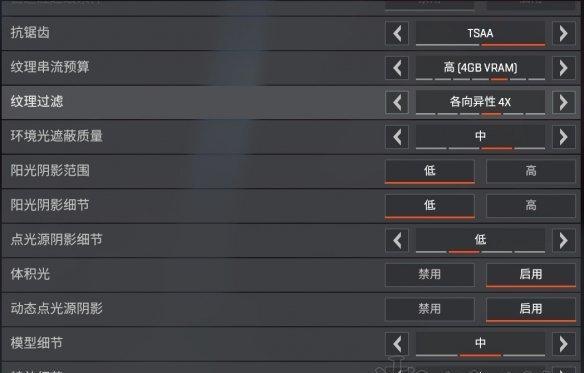This screenshot has height=373, width=584.
Task: Increase 纹理串流预算 with right arrow
Action: tap(564, 68)
